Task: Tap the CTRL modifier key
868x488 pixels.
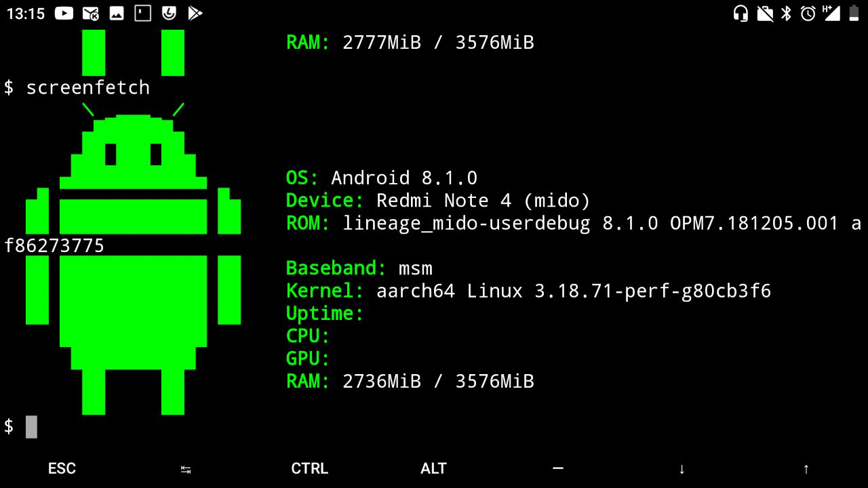Action: pyautogui.click(x=310, y=468)
